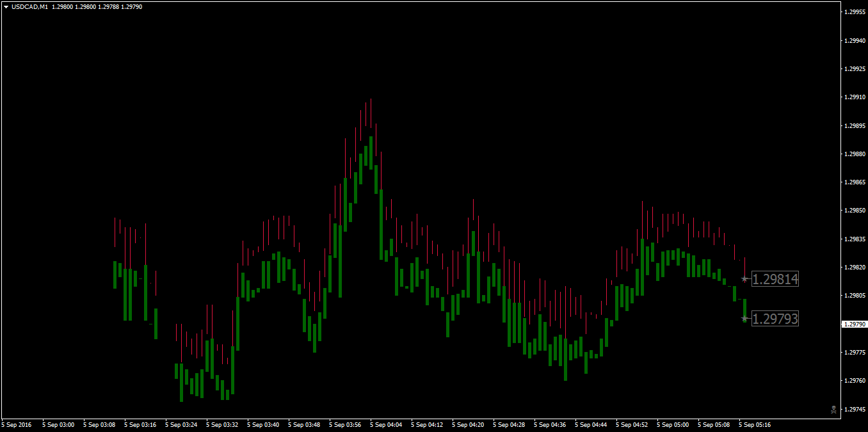Click the 1.29760 price axis label

click(x=855, y=381)
